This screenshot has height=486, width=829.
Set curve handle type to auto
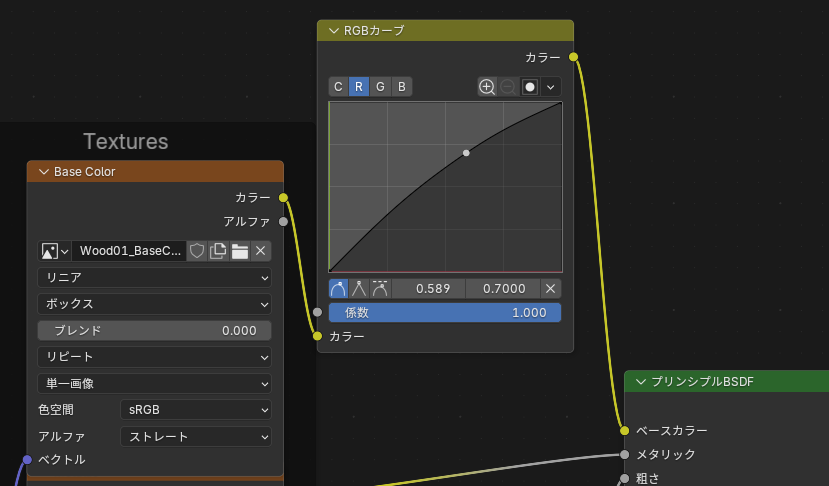(x=338, y=289)
